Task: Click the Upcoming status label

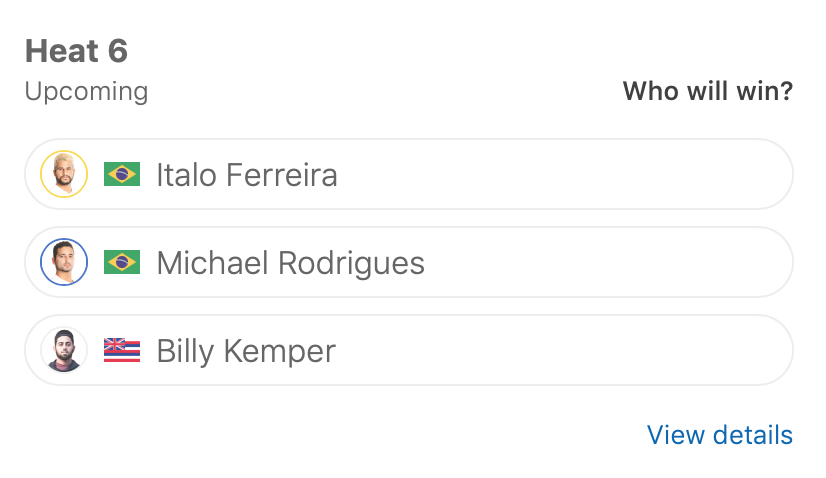Action: tap(87, 92)
